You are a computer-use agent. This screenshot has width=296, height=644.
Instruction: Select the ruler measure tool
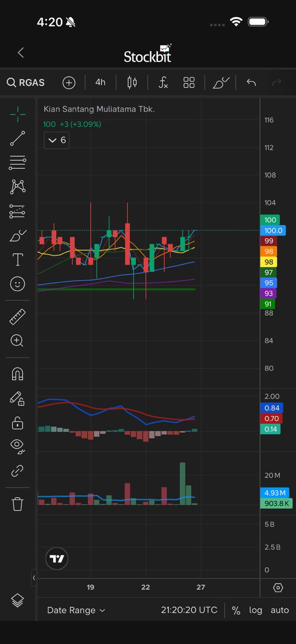click(x=18, y=316)
